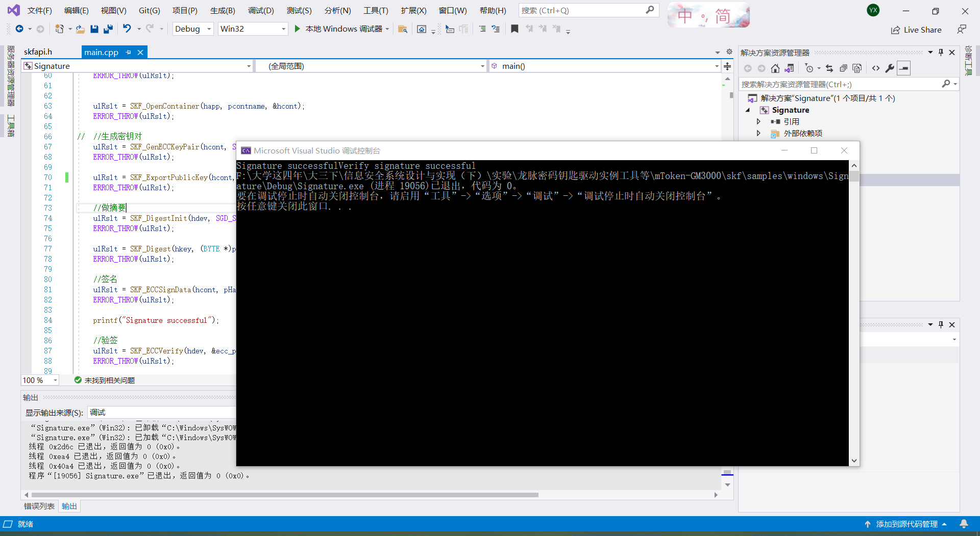
Task: Click the 搜索 (Ctrl+Q) search box
Action: pyautogui.click(x=589, y=10)
